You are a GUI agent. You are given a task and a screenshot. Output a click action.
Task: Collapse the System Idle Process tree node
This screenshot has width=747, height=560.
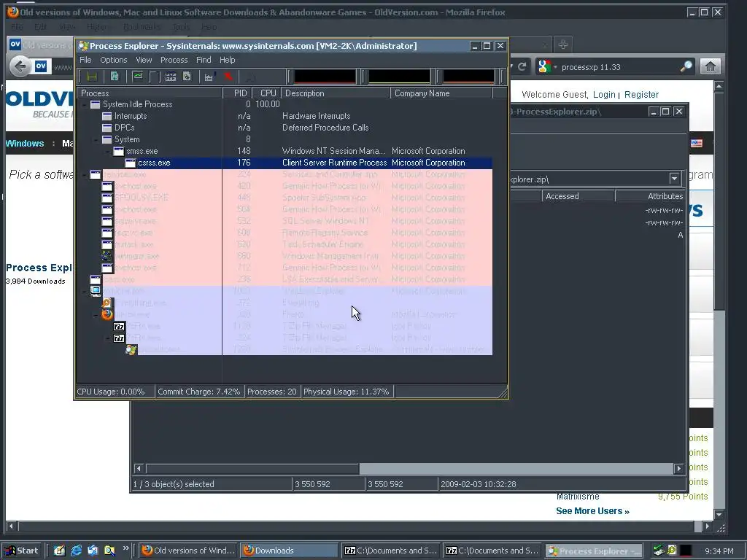pyautogui.click(x=85, y=104)
